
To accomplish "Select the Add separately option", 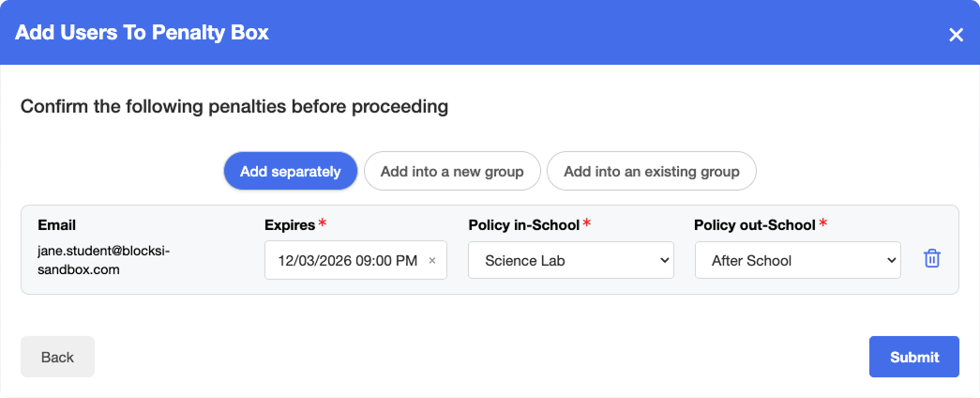I will 291,171.
